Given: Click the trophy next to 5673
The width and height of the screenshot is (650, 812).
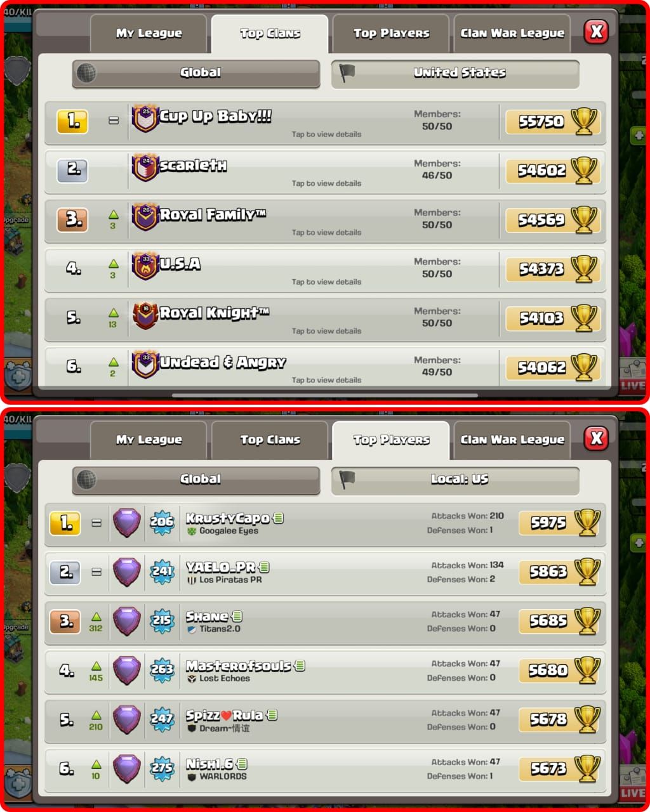Looking at the screenshot, I should 587,768.
